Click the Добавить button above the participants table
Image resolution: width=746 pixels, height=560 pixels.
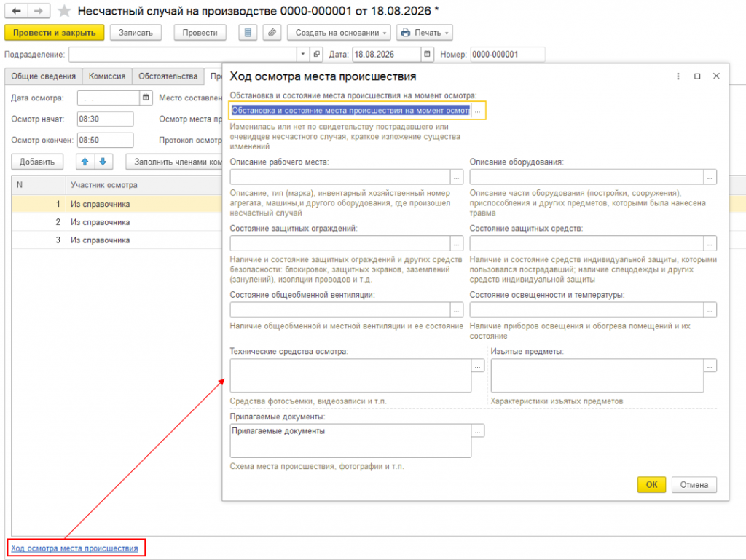pyautogui.click(x=37, y=162)
